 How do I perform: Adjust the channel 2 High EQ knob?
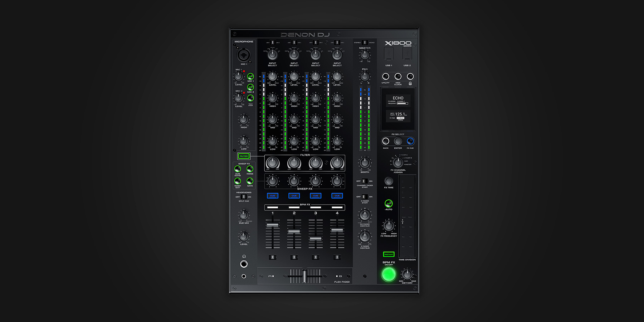point(294,98)
